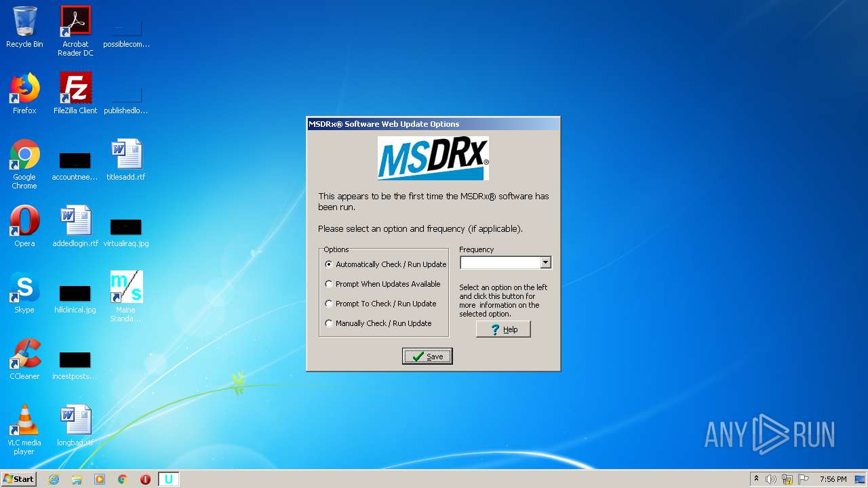
Task: Switch to MSDRx updater taskbar button
Action: click(169, 479)
